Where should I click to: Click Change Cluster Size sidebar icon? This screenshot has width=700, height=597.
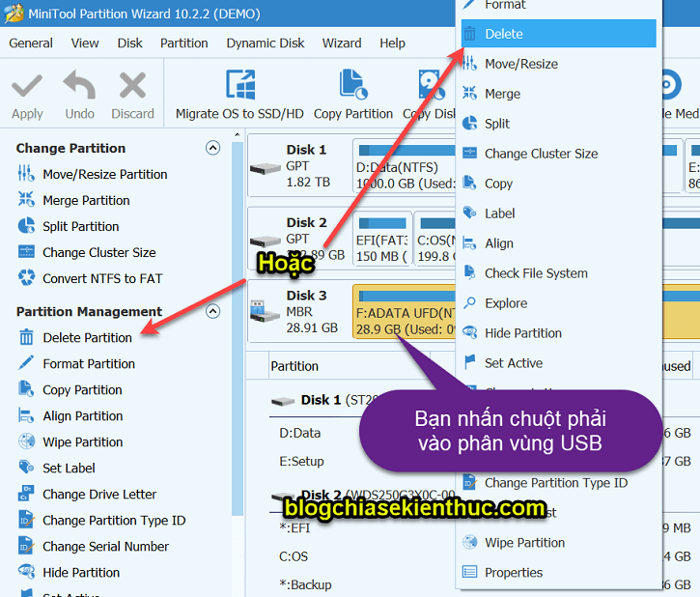click(x=26, y=251)
